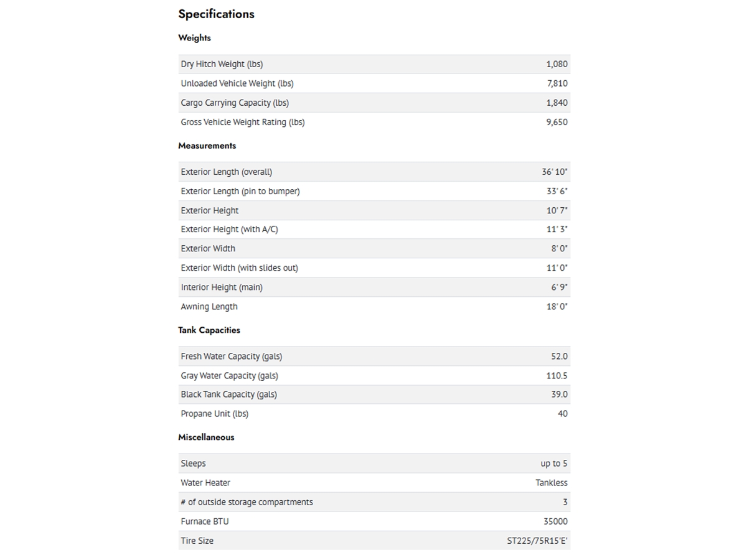This screenshot has width=747, height=560.
Task: Click the Tire Size value ST225/75R15'E'
Action: point(537,541)
